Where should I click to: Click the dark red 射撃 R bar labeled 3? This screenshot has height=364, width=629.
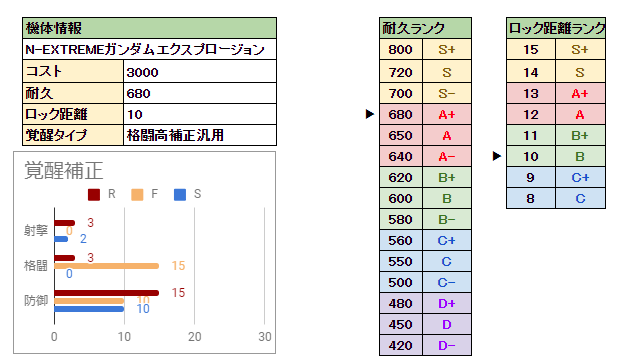(64, 223)
